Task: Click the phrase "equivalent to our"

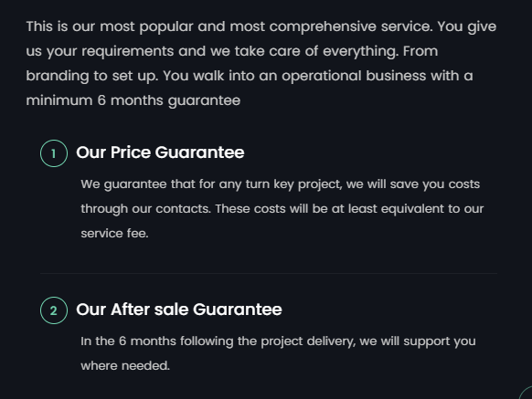Action: (432, 209)
